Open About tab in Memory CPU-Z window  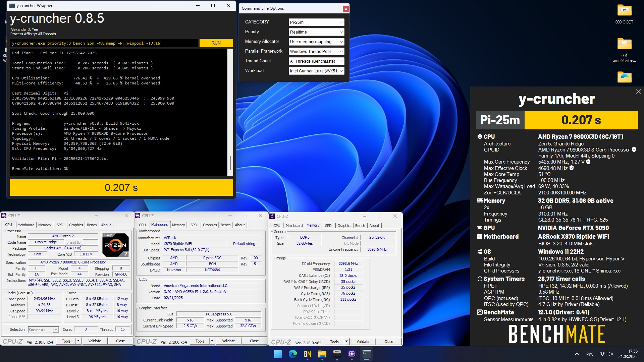(374, 226)
